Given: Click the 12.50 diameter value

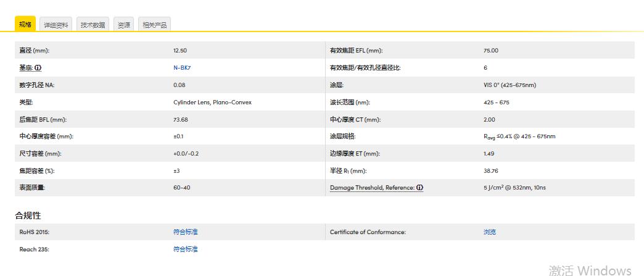Looking at the screenshot, I should pyautogui.click(x=180, y=51).
